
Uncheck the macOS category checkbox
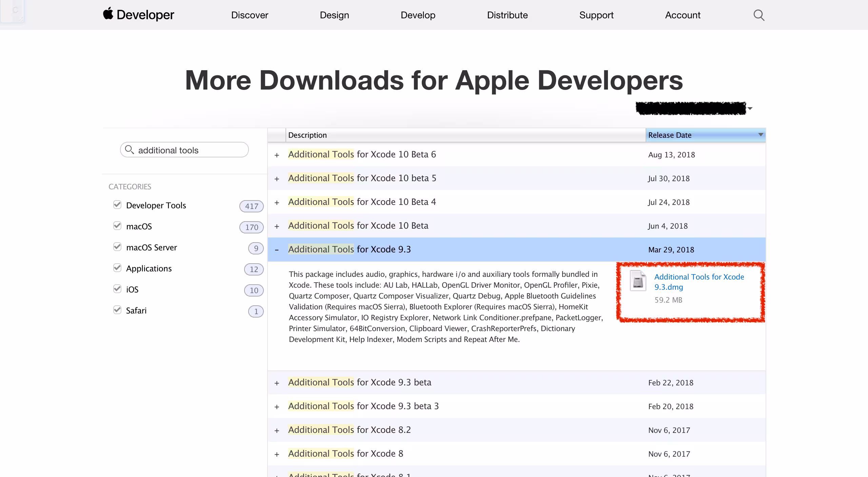[117, 226]
